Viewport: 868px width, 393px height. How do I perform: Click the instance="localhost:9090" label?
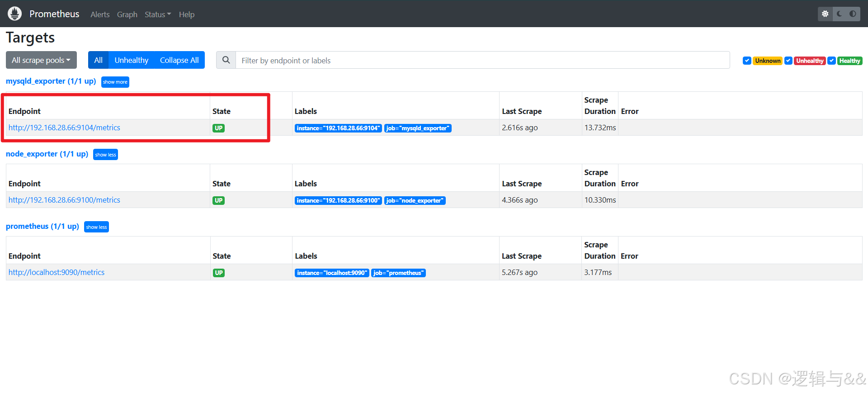point(332,273)
